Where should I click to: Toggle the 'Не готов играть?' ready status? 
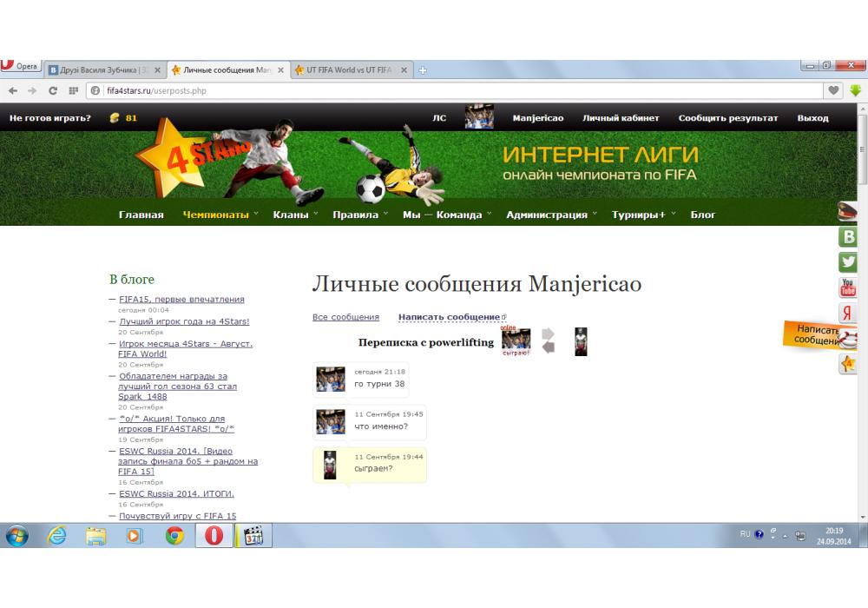pyautogui.click(x=50, y=118)
